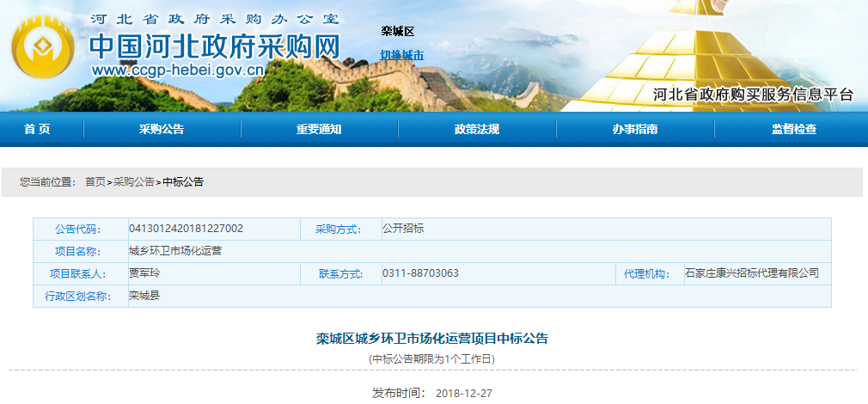868x404 pixels.
Task: Click 采购公告 in the breadcrumb trail
Action: [x=133, y=182]
